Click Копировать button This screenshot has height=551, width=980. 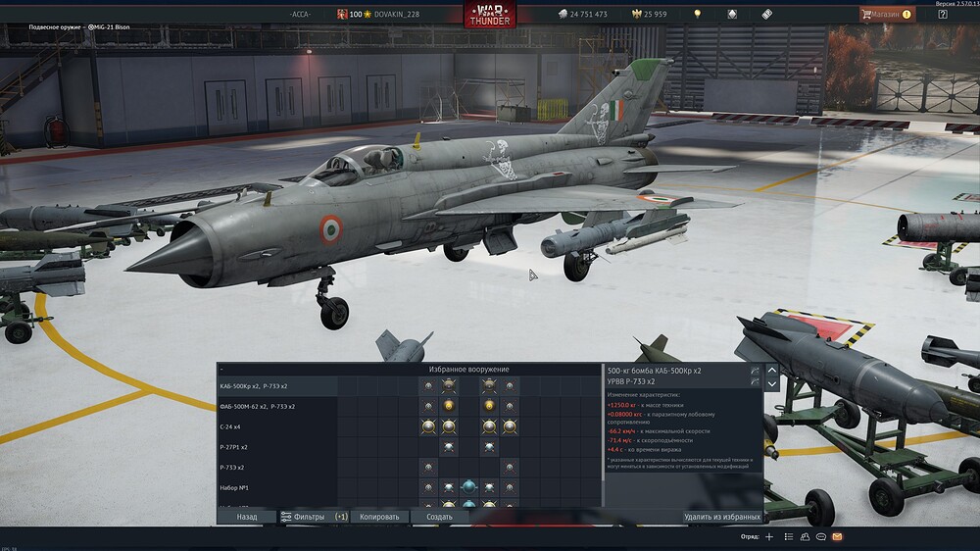[x=379, y=517]
